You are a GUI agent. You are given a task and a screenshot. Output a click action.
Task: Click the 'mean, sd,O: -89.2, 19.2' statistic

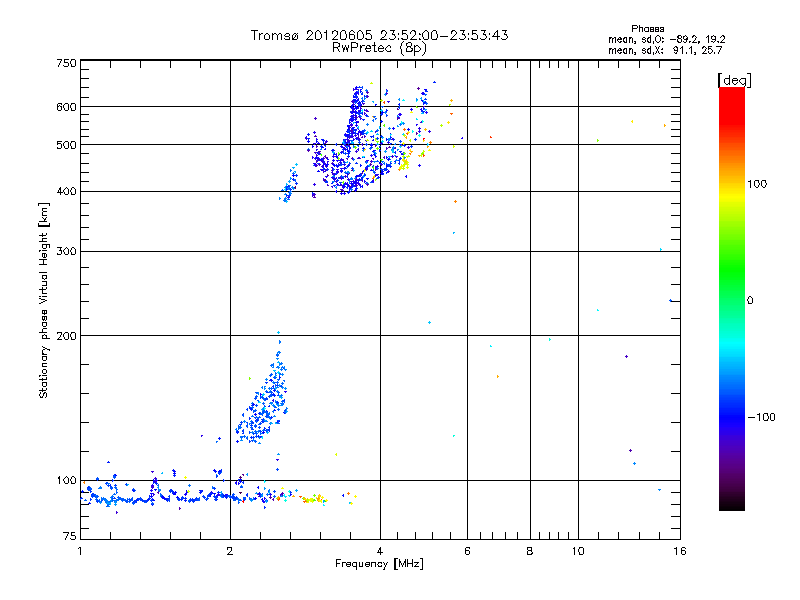[666, 39]
